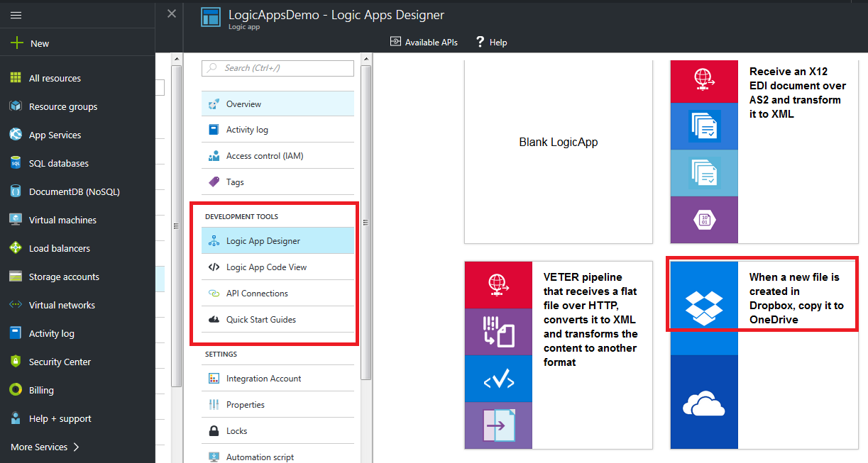The height and width of the screenshot is (463, 868).
Task: Focus the Search (Ctrl+/) input field
Action: pyautogui.click(x=278, y=68)
